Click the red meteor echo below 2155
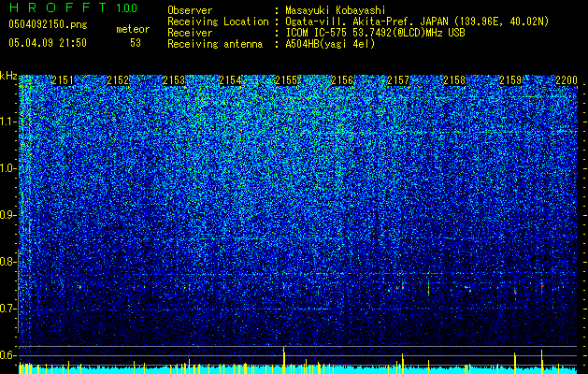Viewport: 588px width, 374px height. pos(284,286)
